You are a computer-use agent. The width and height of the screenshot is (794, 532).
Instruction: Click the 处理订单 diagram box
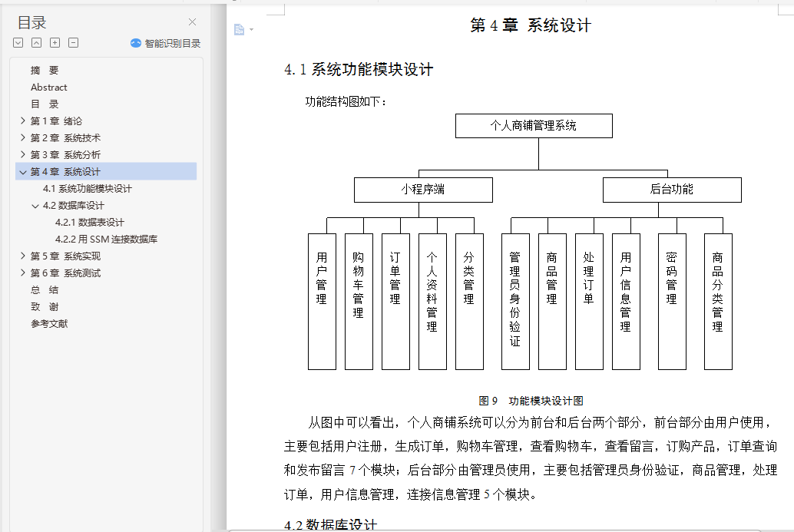(589, 302)
